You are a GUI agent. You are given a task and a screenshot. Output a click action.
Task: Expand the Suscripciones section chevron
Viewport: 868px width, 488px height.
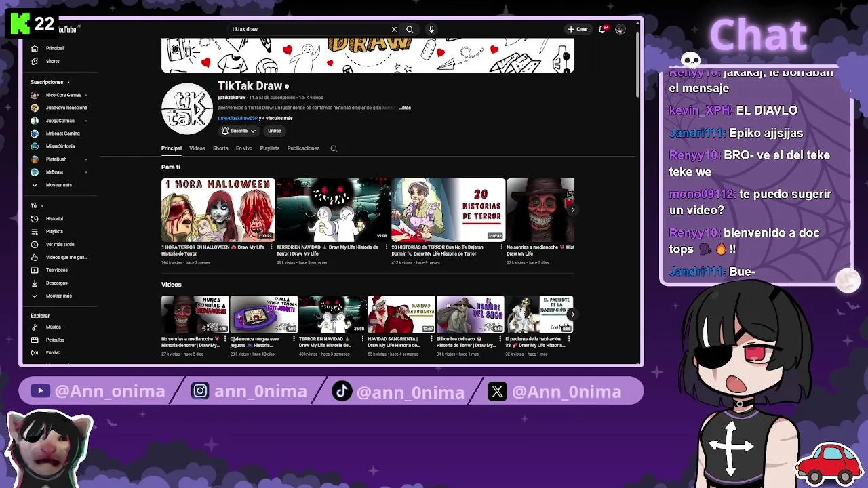click(68, 82)
